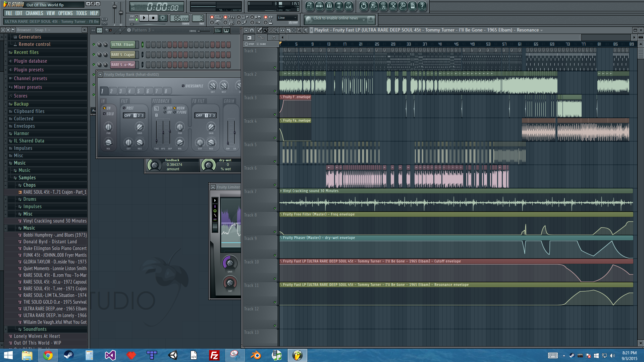The width and height of the screenshot is (644, 362).
Task: Click the render to wave file icon
Action: point(383,6)
